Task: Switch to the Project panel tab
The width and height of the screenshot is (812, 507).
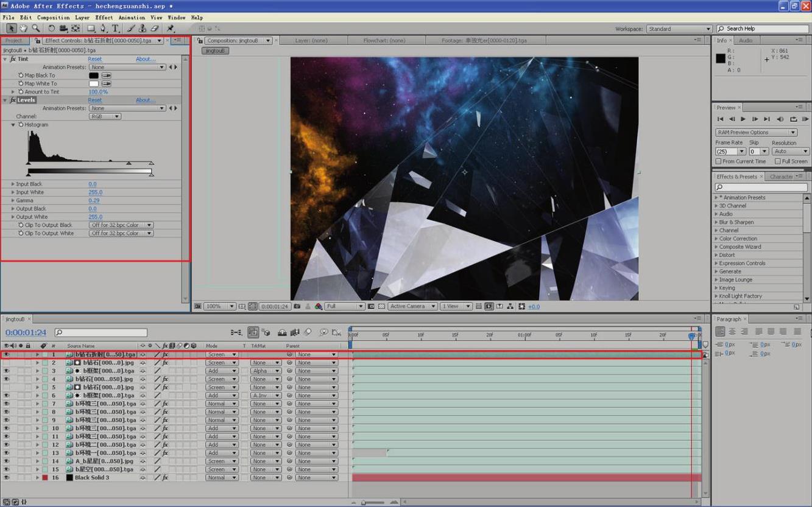Action: tap(14, 41)
